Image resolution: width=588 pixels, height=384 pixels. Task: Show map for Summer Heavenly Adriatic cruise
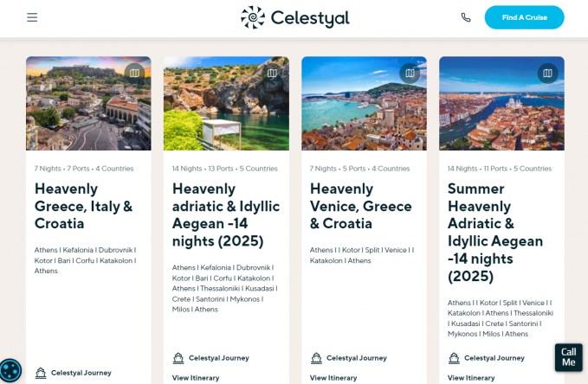tap(547, 73)
